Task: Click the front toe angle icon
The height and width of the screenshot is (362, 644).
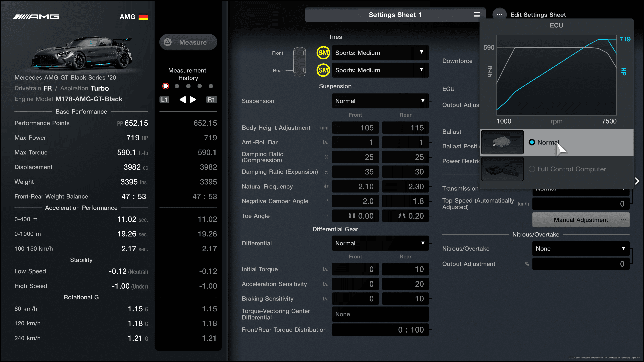Action: click(x=352, y=216)
